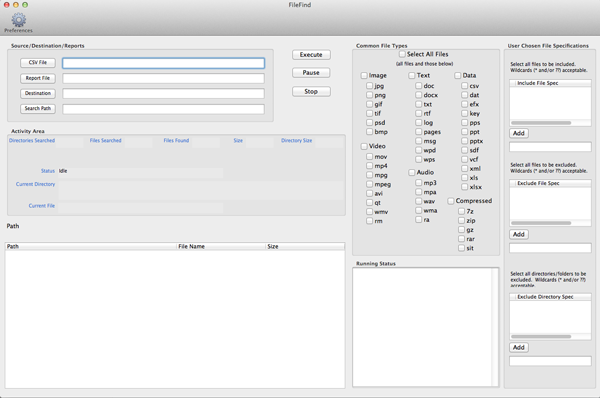Enable Select All Files checkbox
The width and height of the screenshot is (600, 398).
pyautogui.click(x=402, y=54)
